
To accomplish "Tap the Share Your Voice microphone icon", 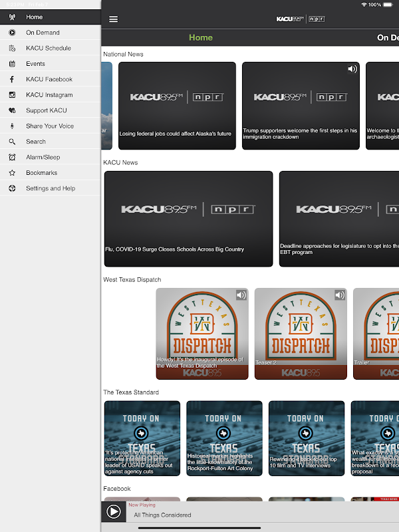I will tap(12, 126).
